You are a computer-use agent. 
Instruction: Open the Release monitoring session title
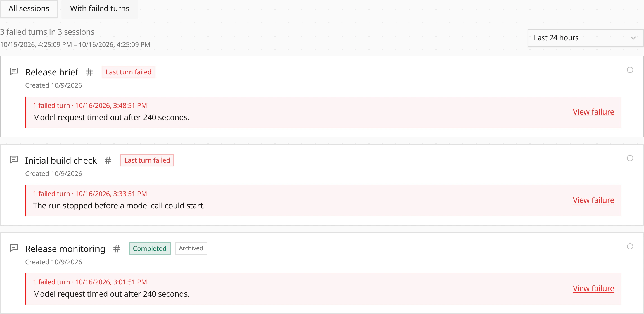pos(65,249)
